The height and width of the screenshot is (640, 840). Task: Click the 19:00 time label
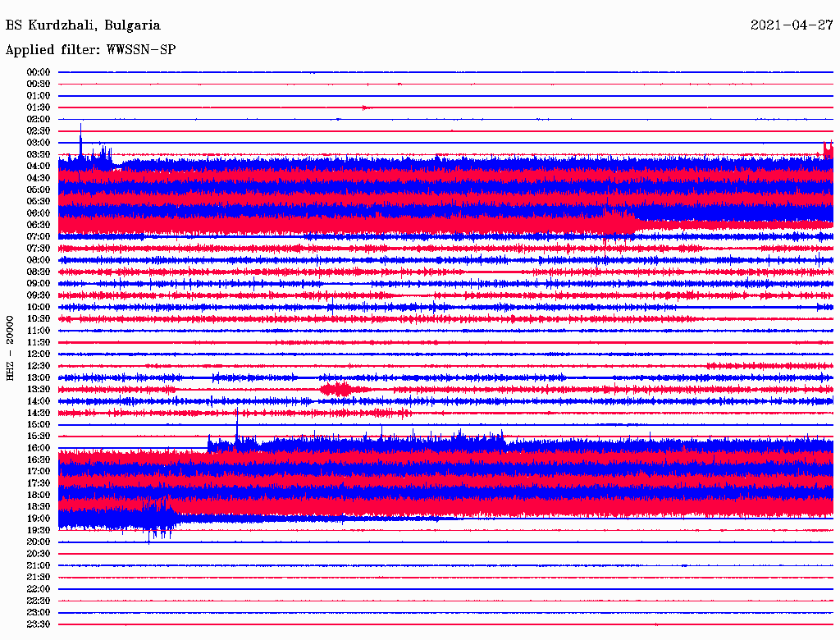(x=39, y=519)
